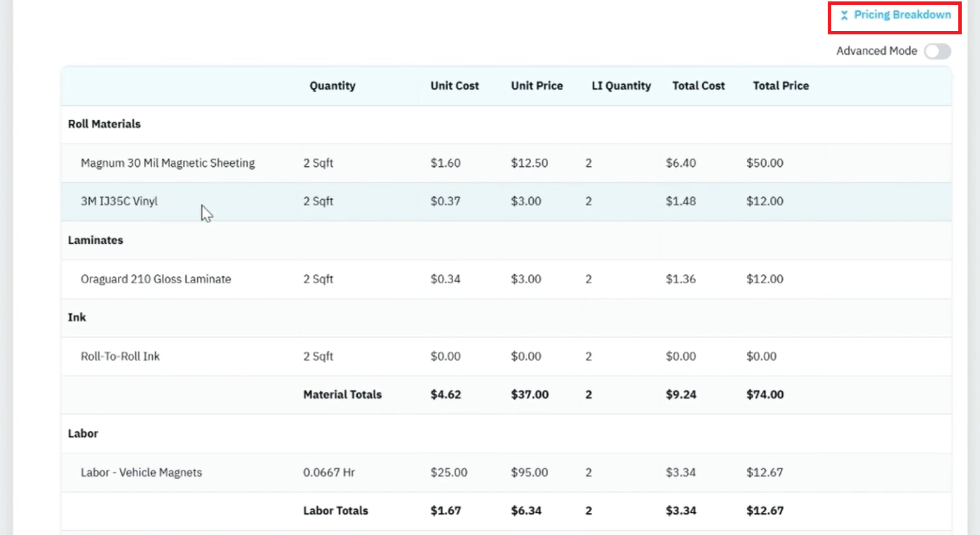The height and width of the screenshot is (535, 980).
Task: Click the $1.48 total cost value
Action: click(681, 201)
